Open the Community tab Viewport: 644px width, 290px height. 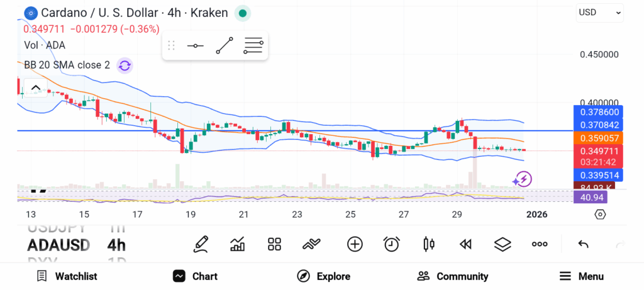pyautogui.click(x=452, y=276)
